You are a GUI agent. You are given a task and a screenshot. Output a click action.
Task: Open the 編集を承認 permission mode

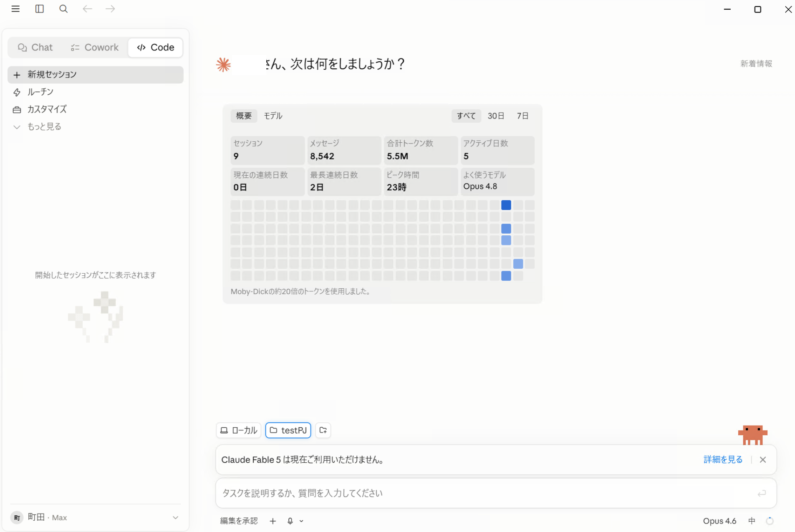click(x=239, y=521)
